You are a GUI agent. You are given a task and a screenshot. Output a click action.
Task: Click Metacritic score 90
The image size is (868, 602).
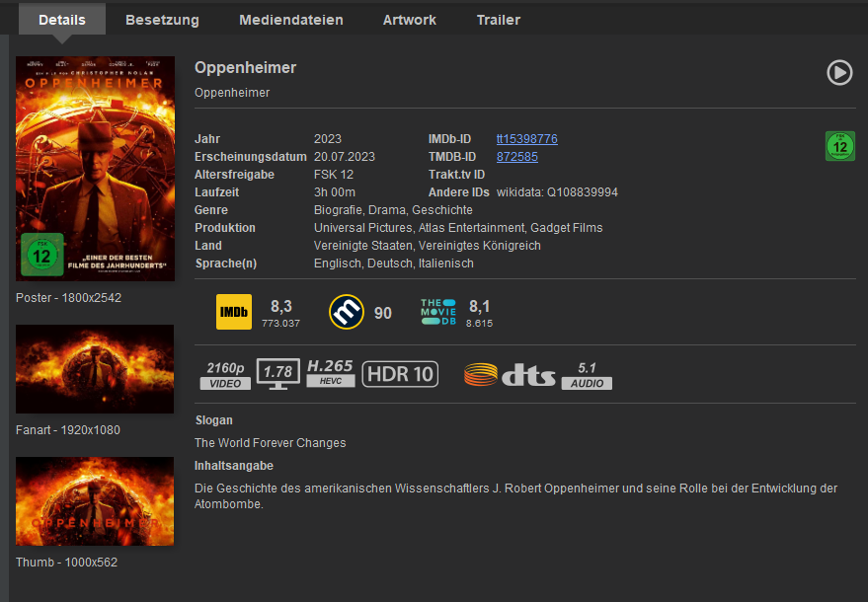(x=383, y=313)
